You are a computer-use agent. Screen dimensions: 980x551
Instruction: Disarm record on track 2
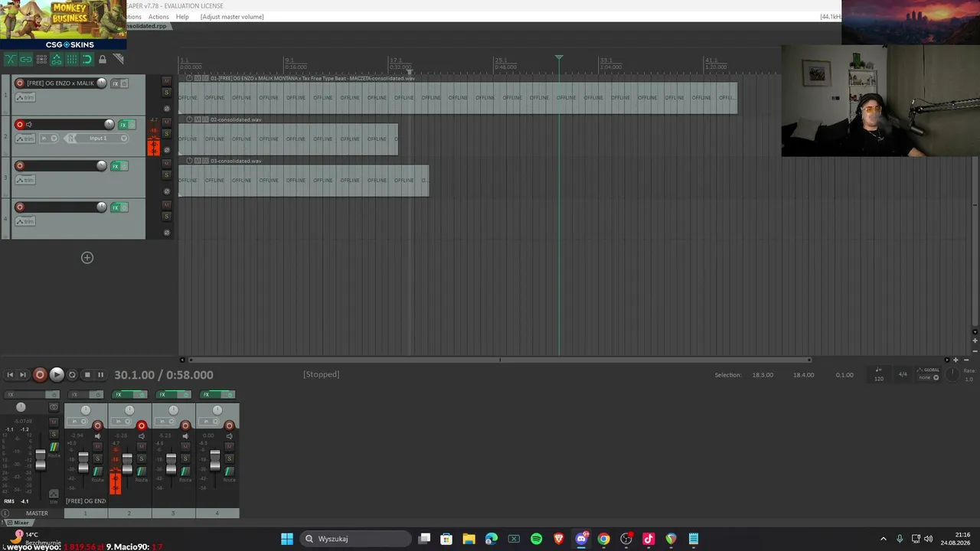pos(20,125)
